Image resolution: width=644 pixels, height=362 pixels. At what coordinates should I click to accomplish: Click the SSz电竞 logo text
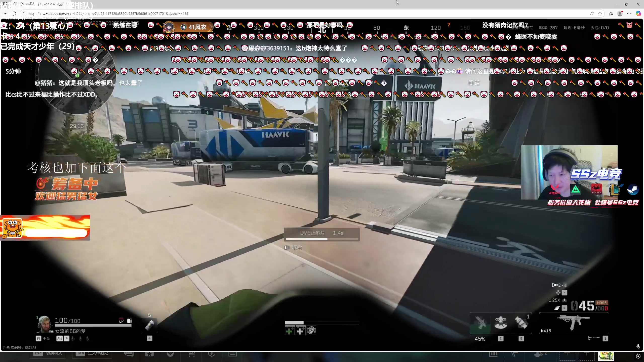coord(596,174)
